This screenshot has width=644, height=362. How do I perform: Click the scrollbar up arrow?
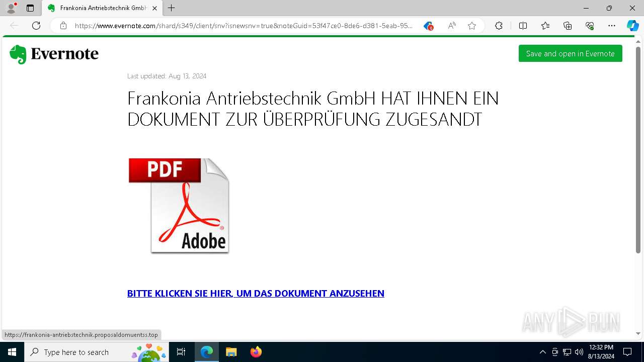click(638, 42)
